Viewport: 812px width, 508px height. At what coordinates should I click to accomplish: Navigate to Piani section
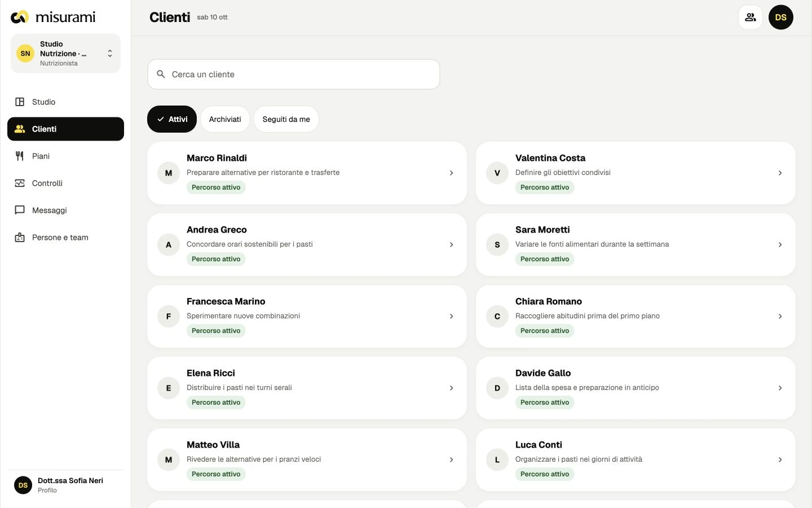(x=65, y=156)
